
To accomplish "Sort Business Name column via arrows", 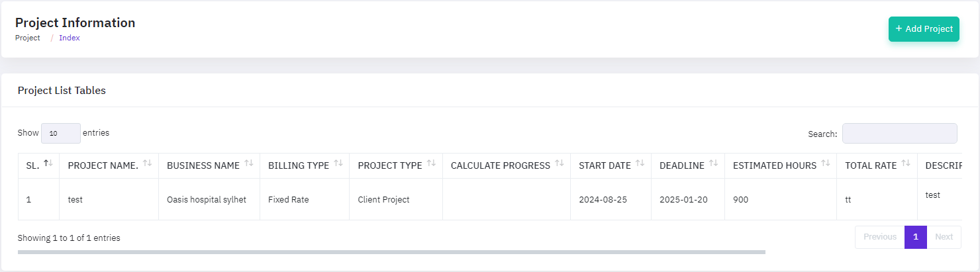I will pyautogui.click(x=248, y=163).
